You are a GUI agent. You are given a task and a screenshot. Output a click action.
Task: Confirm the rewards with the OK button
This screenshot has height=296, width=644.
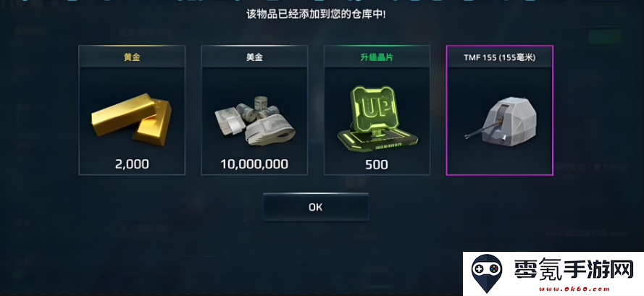click(x=316, y=207)
